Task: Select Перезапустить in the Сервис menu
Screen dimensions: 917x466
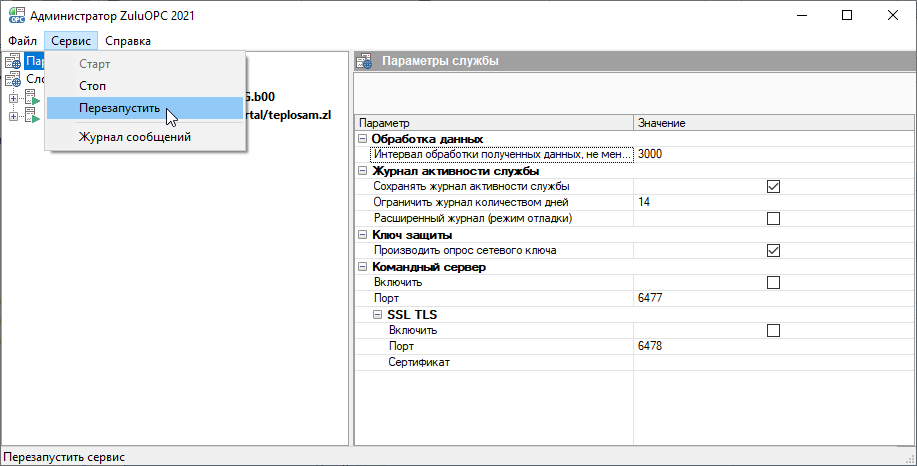Action: (119, 108)
